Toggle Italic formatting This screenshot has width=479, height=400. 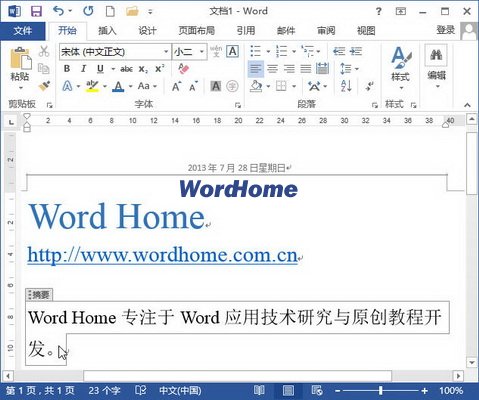[x=83, y=69]
